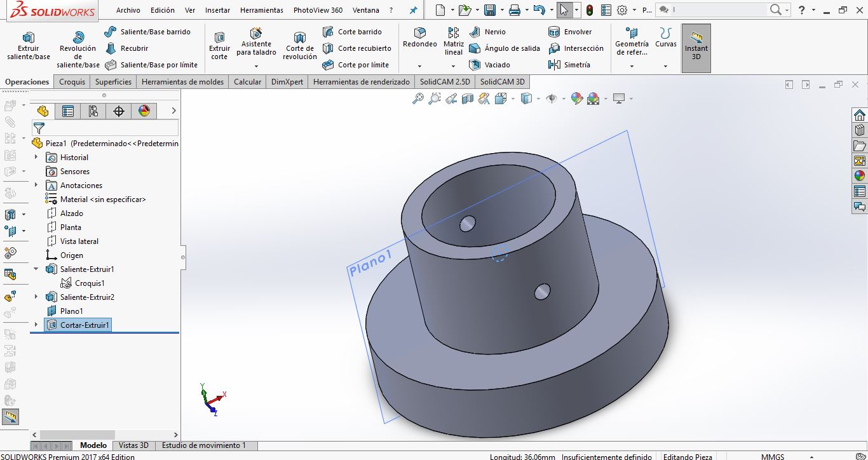Image resolution: width=868 pixels, height=460 pixels.
Task: Toggle the hide/show items eye icon
Action: tap(552, 98)
